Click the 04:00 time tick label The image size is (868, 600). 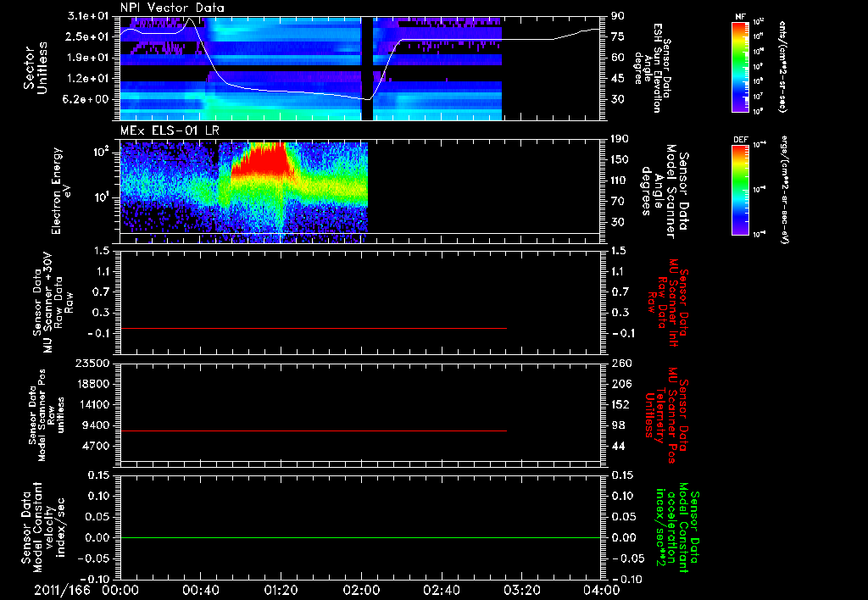(x=602, y=590)
